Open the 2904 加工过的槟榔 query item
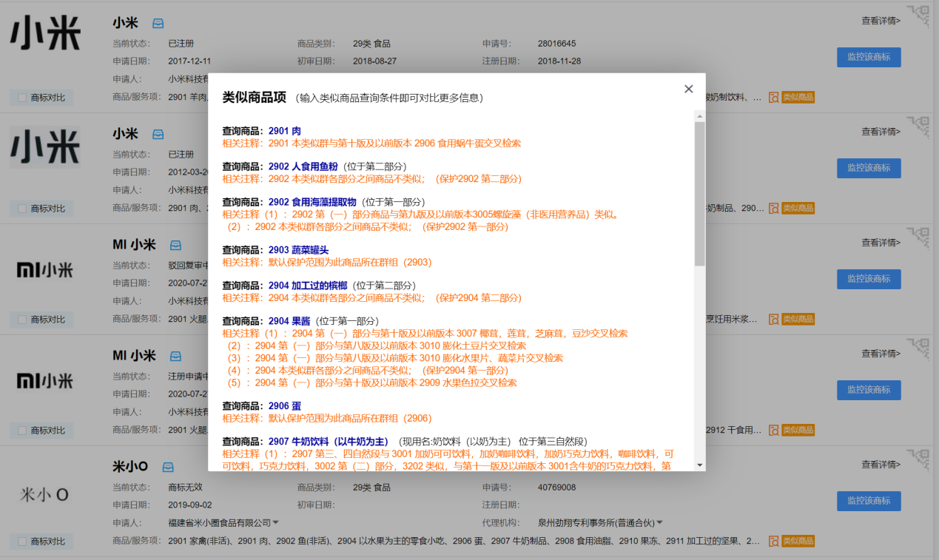 [308, 286]
